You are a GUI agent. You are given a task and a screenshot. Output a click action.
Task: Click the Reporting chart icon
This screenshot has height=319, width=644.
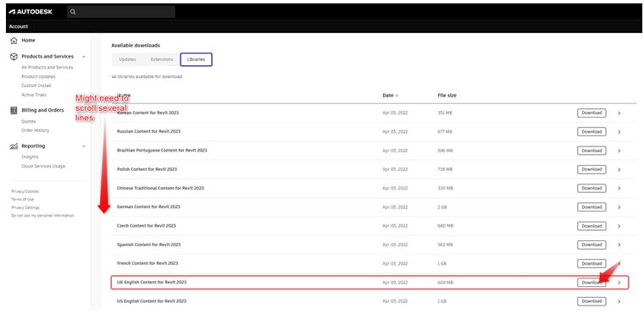[x=14, y=146]
